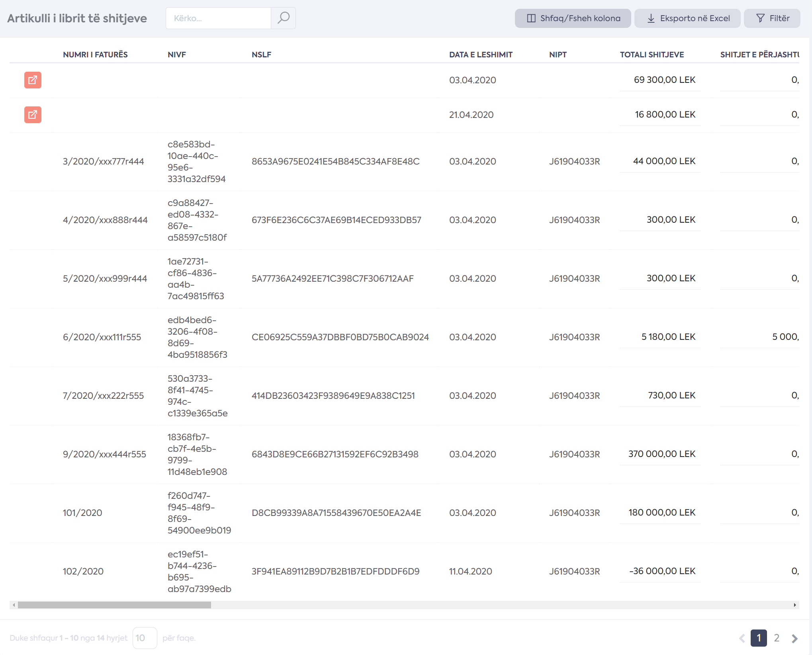Image resolution: width=812 pixels, height=655 pixels.
Task: Select invoice number 7/2020/xxx222r555
Action: point(103,396)
